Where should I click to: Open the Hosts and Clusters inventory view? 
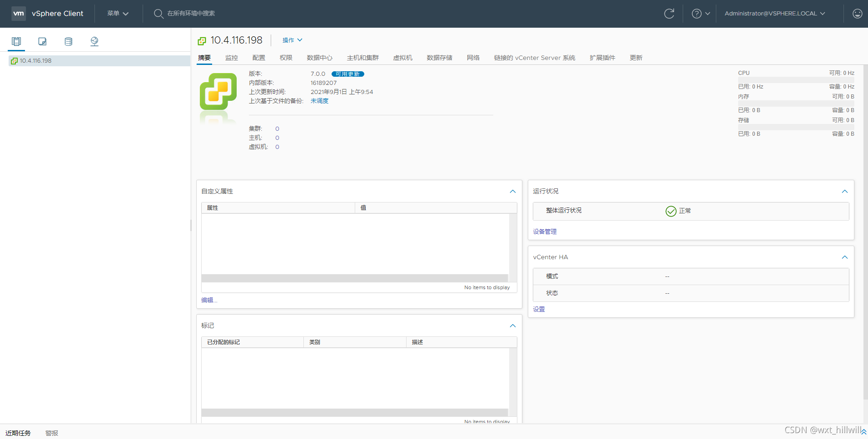point(16,41)
